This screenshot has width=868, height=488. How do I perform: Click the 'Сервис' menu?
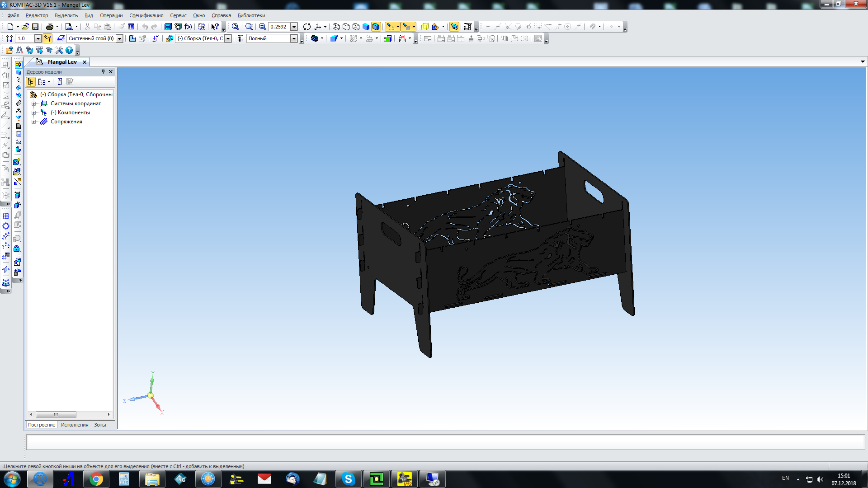tap(178, 15)
